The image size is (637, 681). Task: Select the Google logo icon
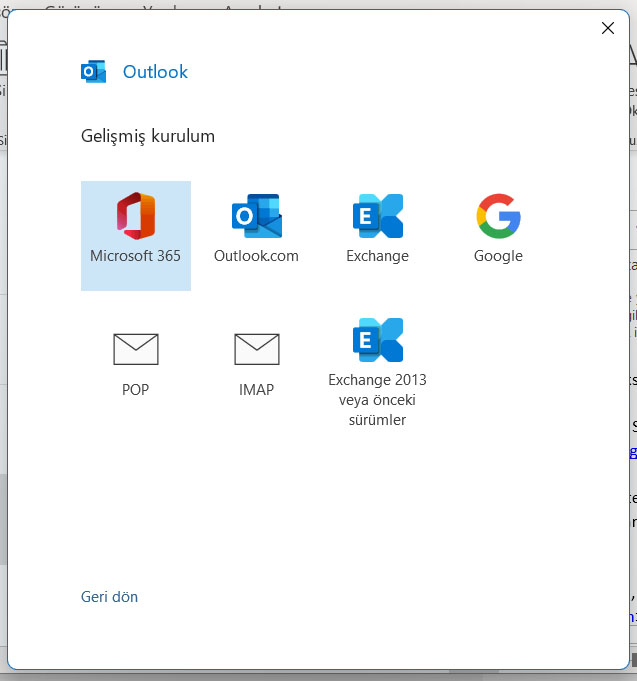(498, 216)
